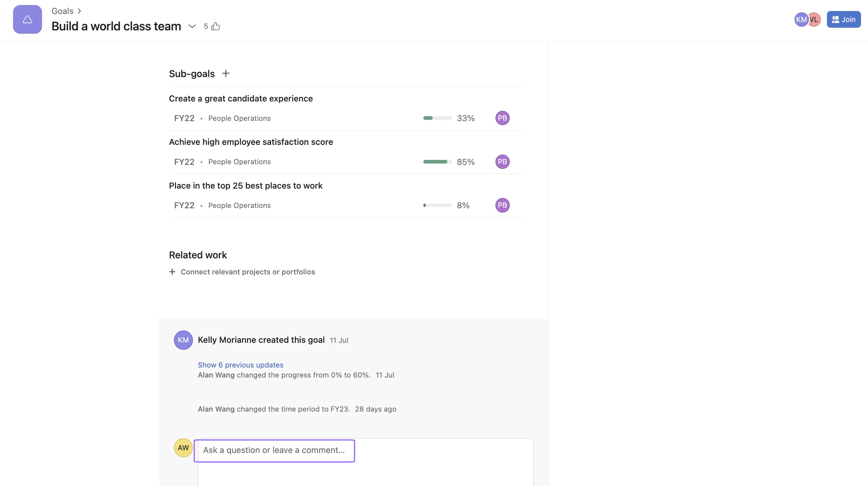868x486 pixels.
Task: Open the sub-goal Achieve high employee satisfaction score
Action: pyautogui.click(x=251, y=142)
